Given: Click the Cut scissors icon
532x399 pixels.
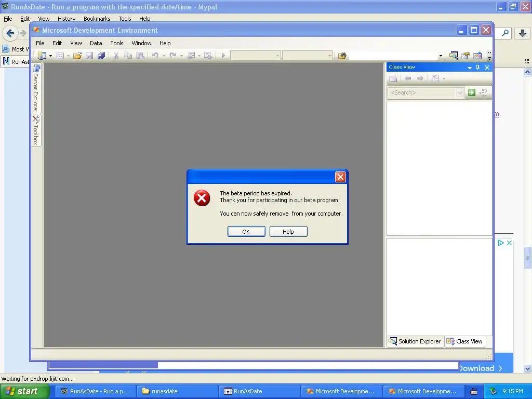Looking at the screenshot, I should point(116,56).
